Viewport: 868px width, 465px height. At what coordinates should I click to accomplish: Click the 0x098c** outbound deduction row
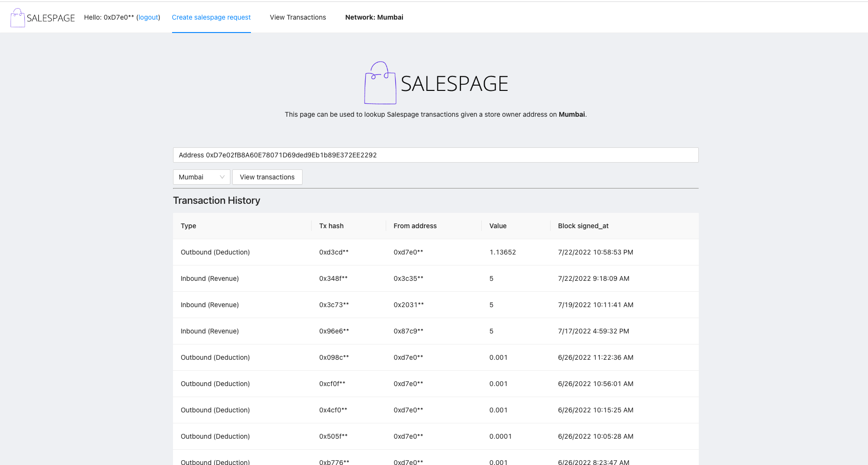(x=435, y=357)
